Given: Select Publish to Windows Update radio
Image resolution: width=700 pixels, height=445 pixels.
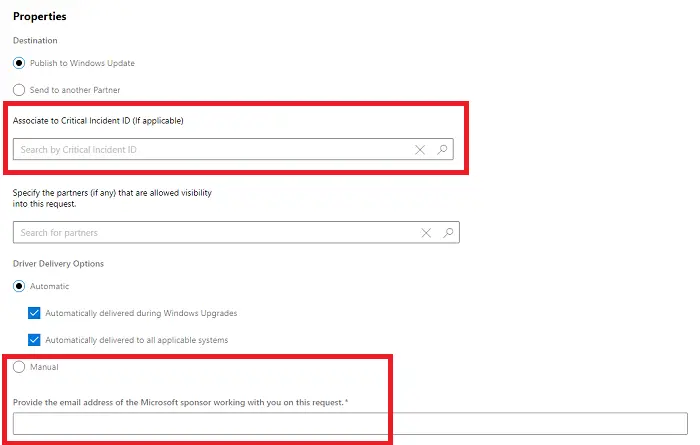Looking at the screenshot, I should click(x=19, y=63).
